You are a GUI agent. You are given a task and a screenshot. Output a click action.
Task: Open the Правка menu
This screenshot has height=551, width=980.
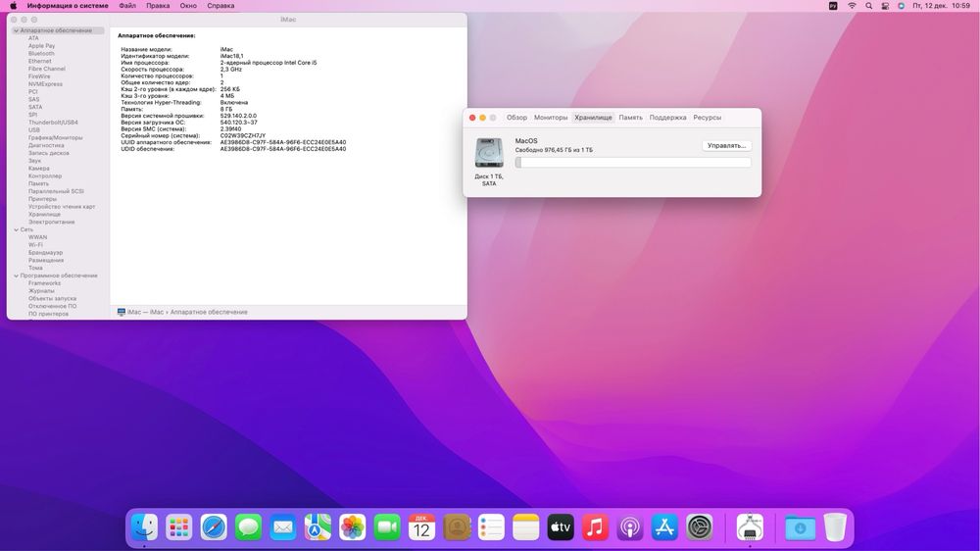pyautogui.click(x=158, y=6)
